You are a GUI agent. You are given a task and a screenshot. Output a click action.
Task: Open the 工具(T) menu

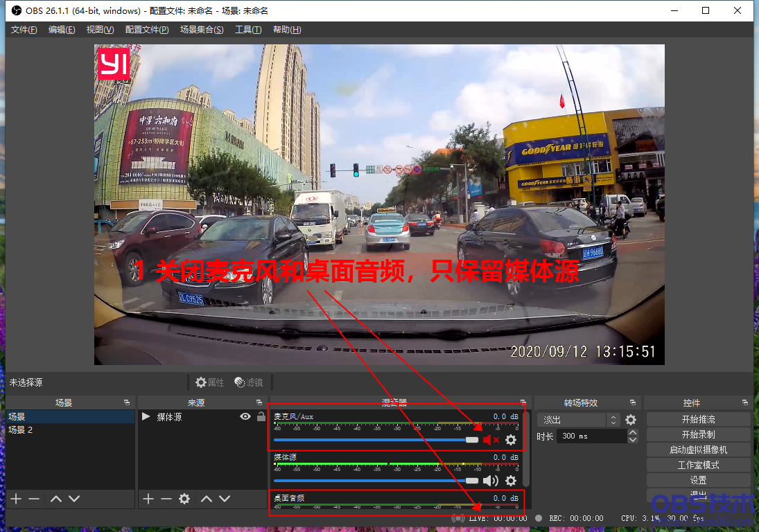[248, 30]
